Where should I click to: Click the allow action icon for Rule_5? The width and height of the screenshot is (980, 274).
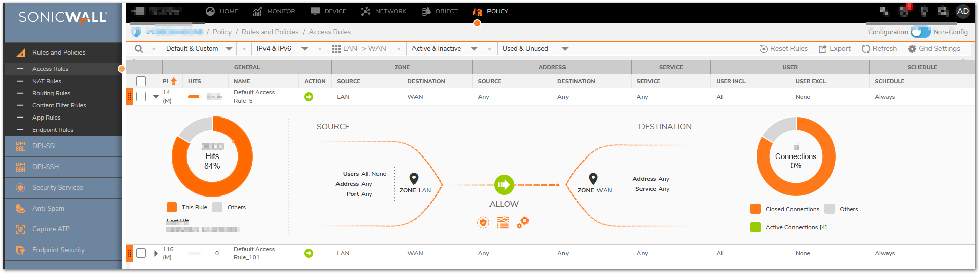click(x=309, y=97)
